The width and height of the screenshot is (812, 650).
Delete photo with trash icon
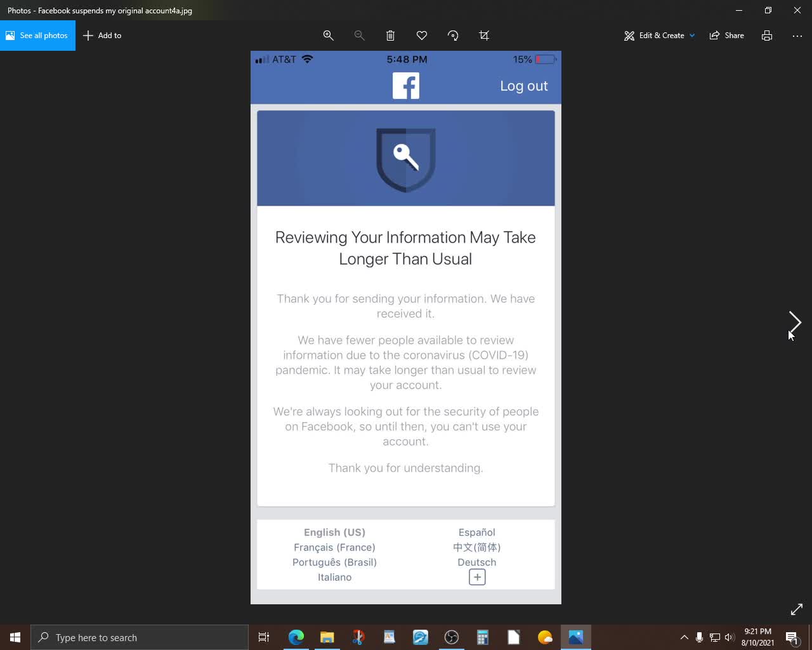(x=391, y=36)
